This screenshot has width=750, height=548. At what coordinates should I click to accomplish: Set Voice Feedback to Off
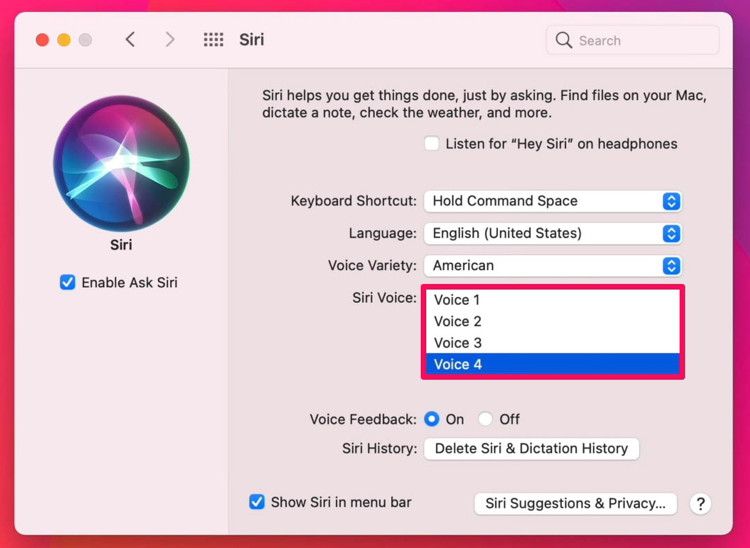pos(485,419)
